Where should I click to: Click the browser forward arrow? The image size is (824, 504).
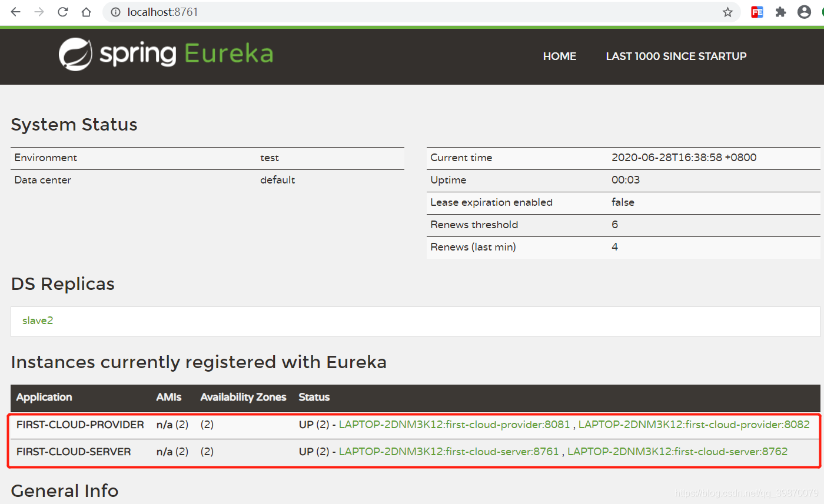click(39, 12)
